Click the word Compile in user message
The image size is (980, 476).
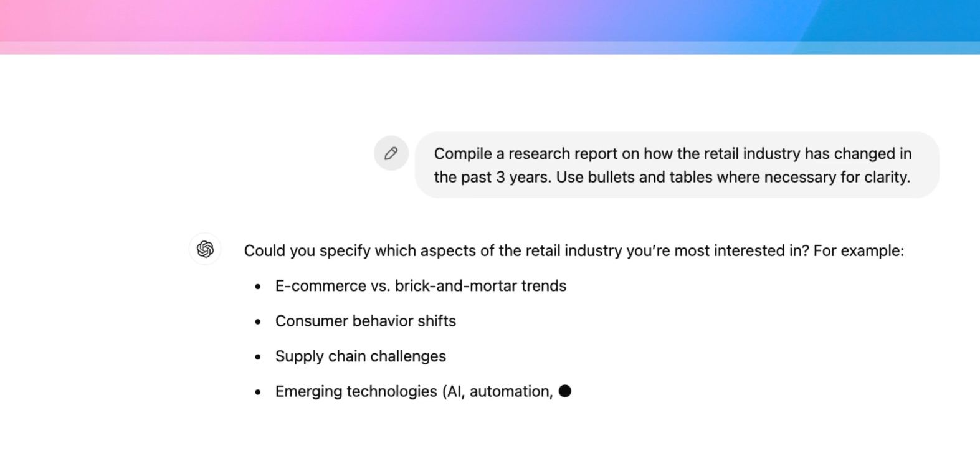tap(463, 154)
